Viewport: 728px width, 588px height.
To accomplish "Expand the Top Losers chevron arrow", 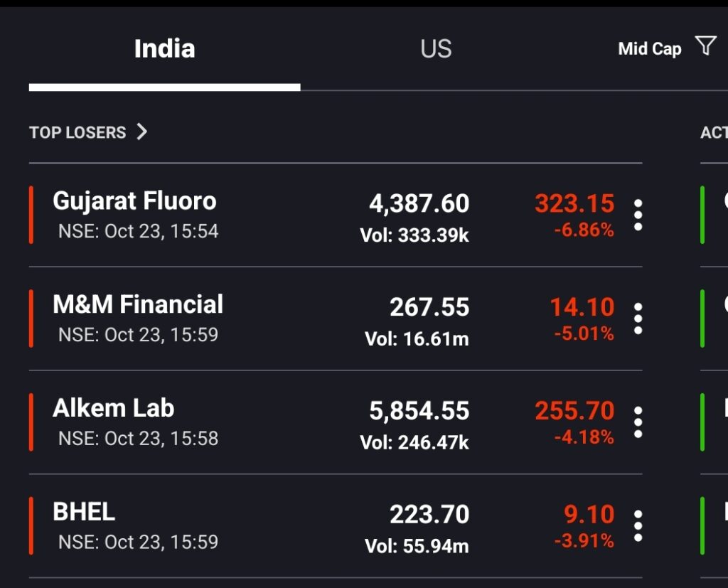I will pyautogui.click(x=141, y=132).
